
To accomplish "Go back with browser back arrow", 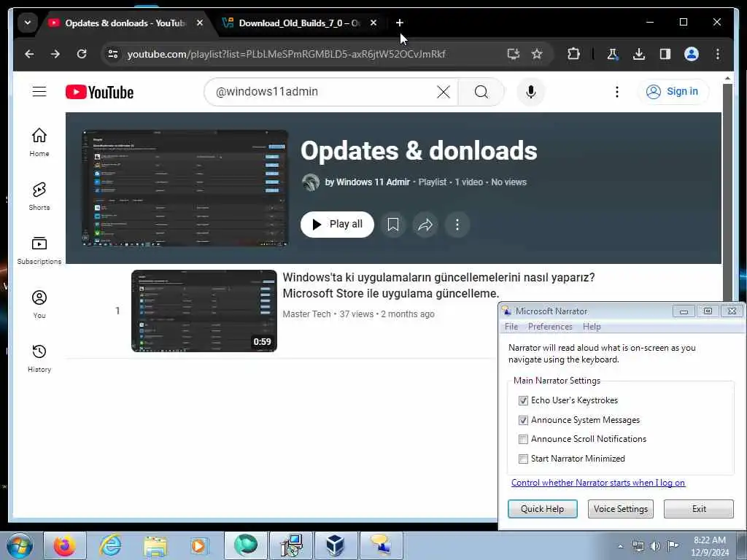I will 29,54.
